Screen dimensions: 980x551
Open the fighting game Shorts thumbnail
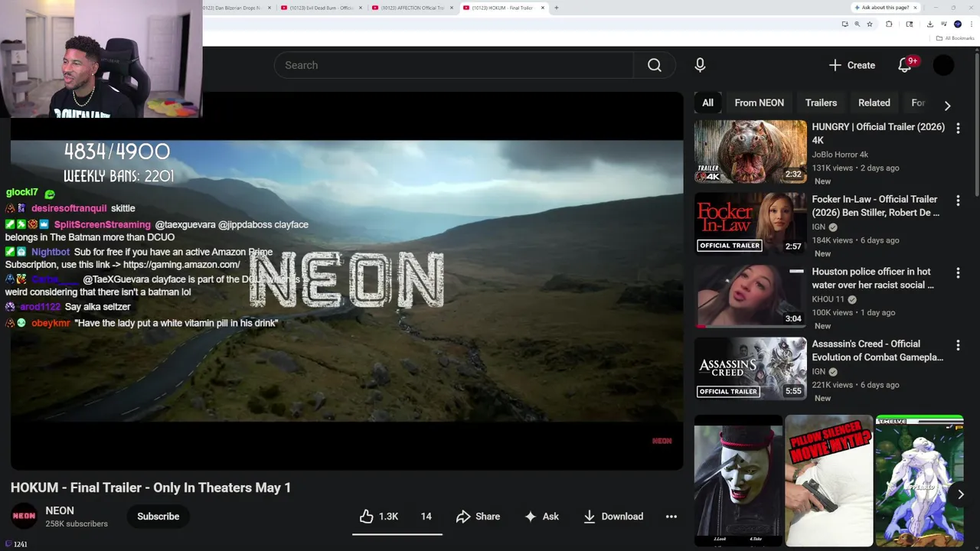tap(919, 481)
